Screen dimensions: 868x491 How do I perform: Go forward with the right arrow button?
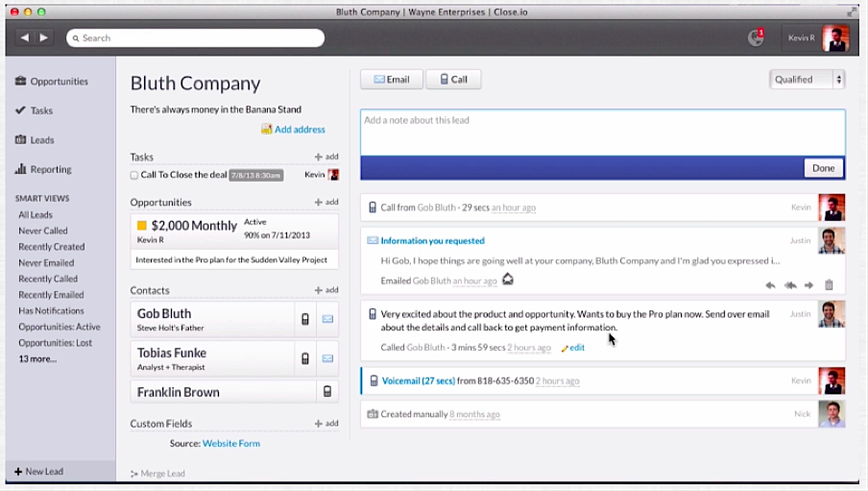tap(44, 37)
